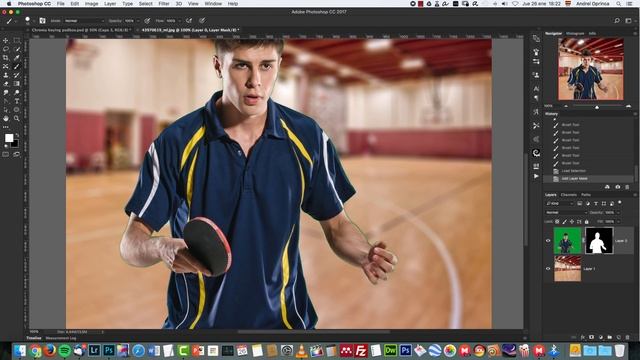
Task: Create new snapshot camera icon
Action: pos(618,187)
